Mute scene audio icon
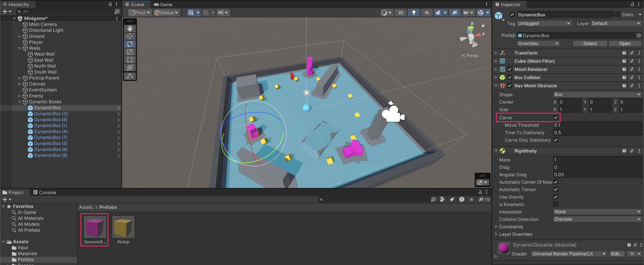 point(427,12)
